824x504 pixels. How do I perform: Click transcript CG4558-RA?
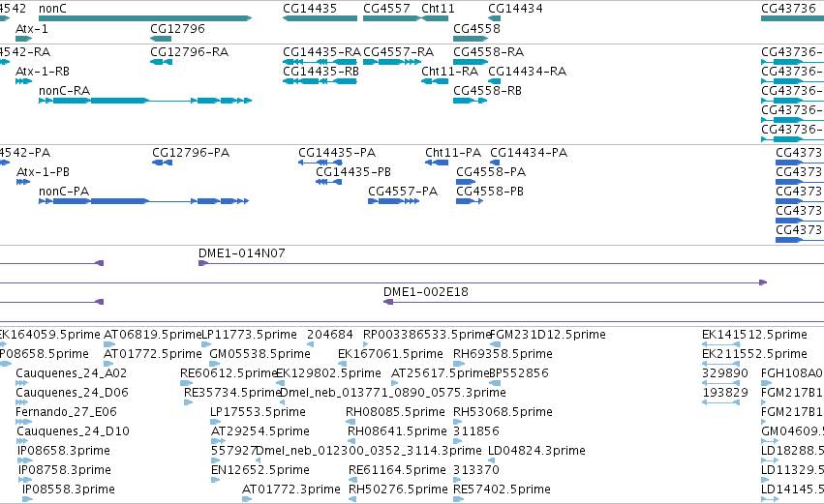488,52
